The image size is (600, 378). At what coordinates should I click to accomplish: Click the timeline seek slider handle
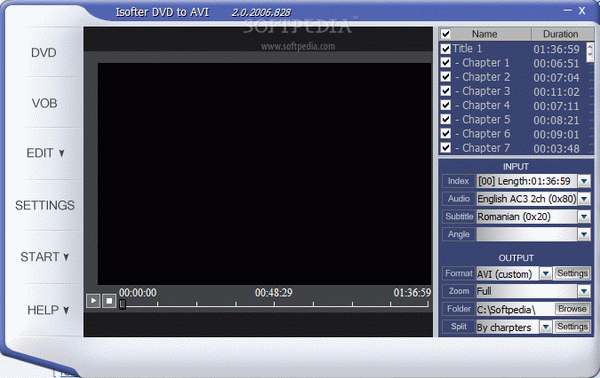pyautogui.click(x=122, y=304)
